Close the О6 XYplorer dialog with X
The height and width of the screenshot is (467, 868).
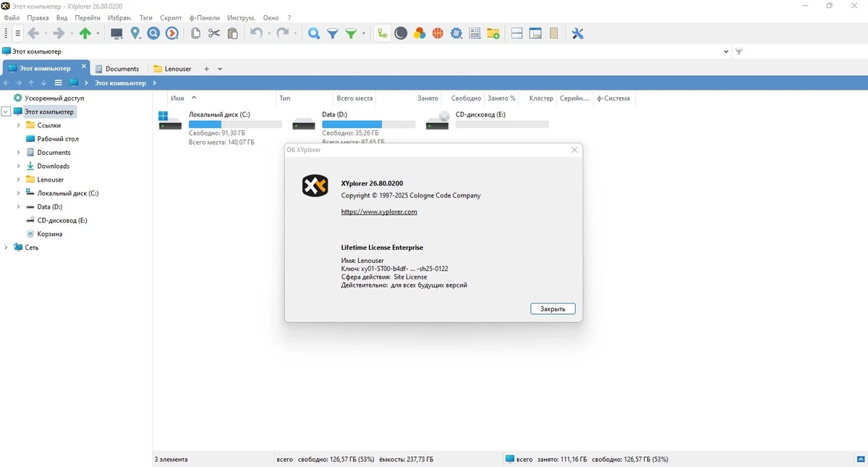pos(574,150)
